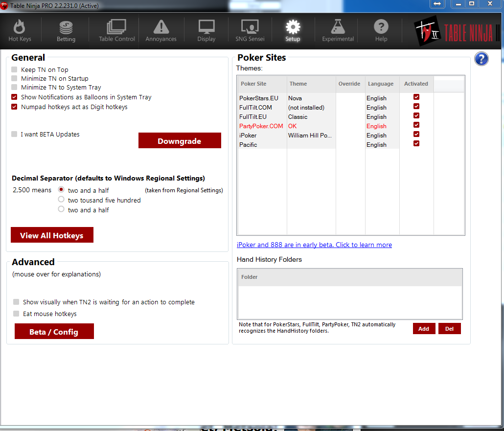Image resolution: width=504 pixels, height=431 pixels.
Task: Click Add hand history folder button
Action: click(424, 328)
